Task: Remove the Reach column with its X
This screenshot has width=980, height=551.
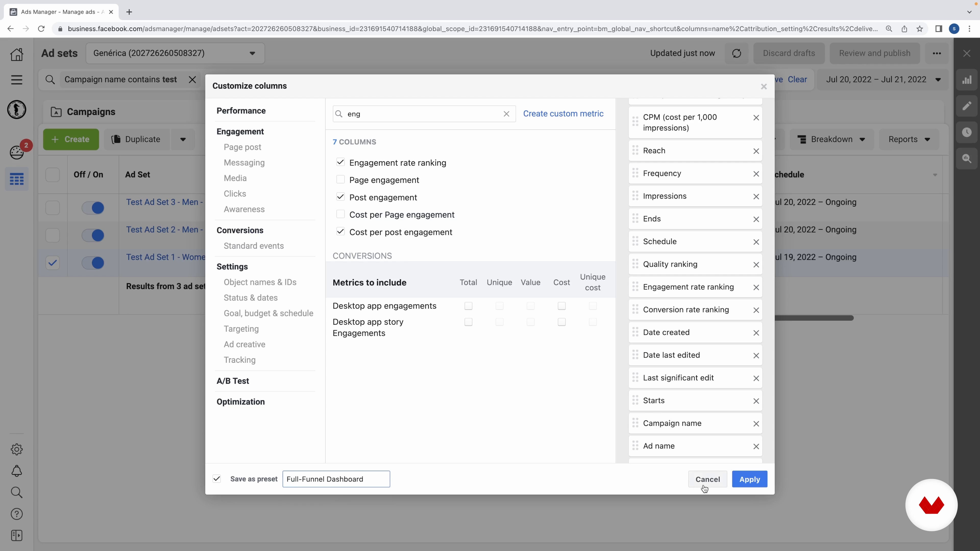Action: coord(756,151)
